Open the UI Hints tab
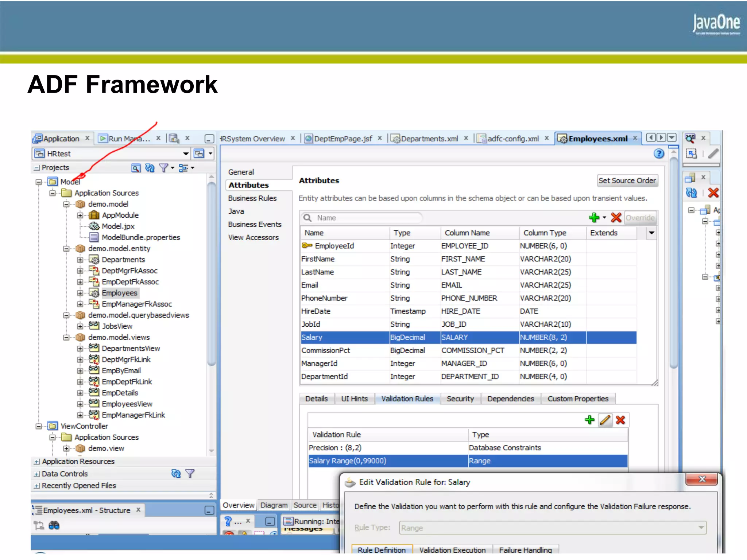This screenshot has height=560, width=747. (x=354, y=398)
